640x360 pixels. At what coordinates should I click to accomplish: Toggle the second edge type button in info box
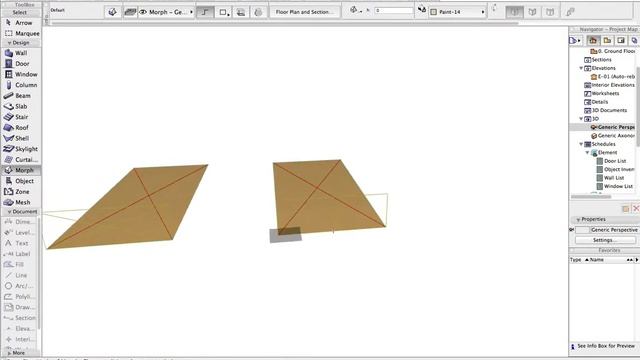532,12
